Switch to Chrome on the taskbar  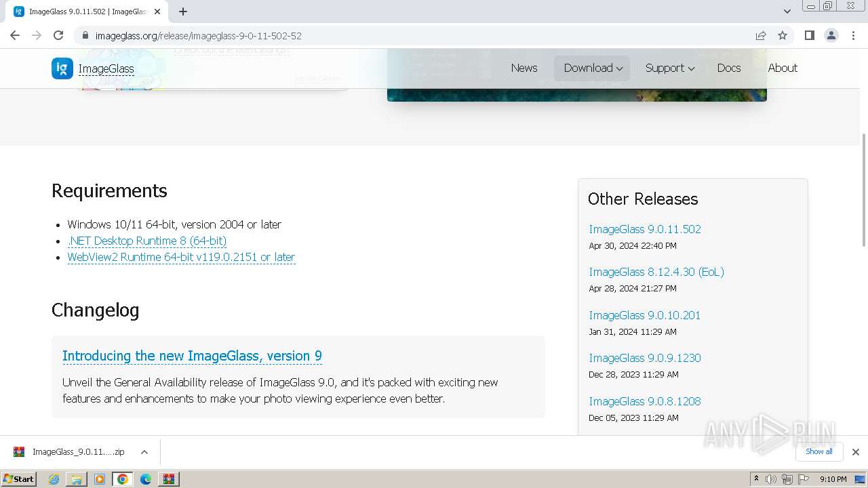[x=123, y=479]
